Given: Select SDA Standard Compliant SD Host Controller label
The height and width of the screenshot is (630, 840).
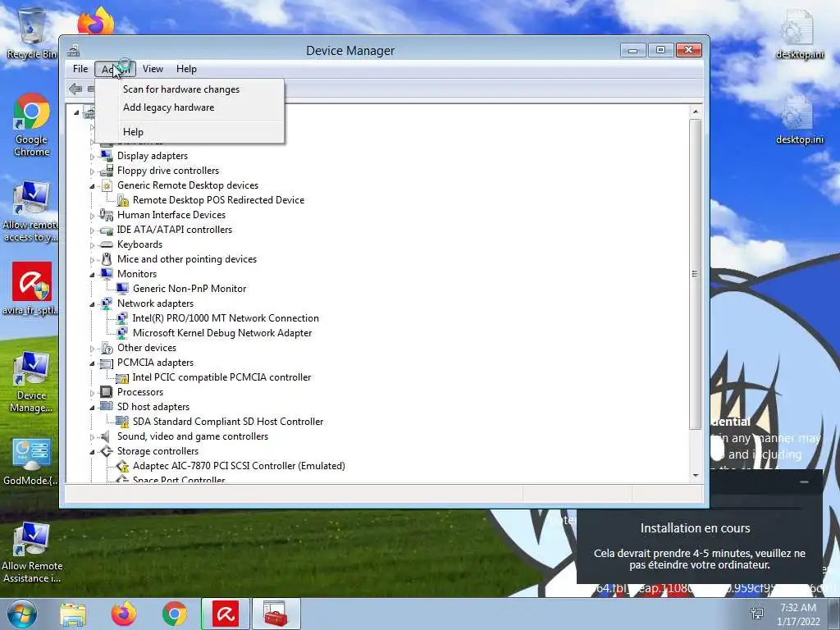Looking at the screenshot, I should coord(228,422).
